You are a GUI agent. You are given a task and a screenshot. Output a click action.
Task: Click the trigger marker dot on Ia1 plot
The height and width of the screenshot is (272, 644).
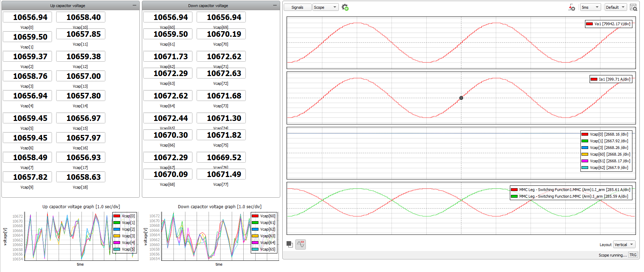[x=461, y=98]
